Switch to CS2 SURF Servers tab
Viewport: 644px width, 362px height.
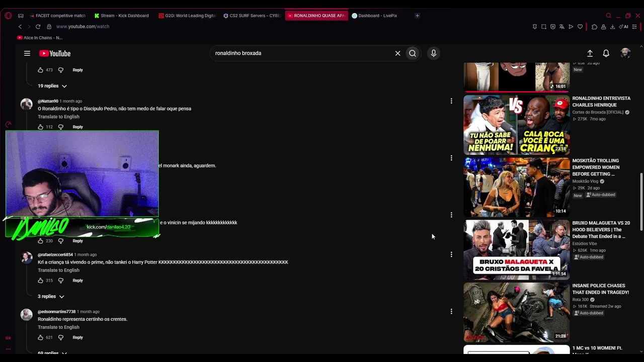pos(252,16)
